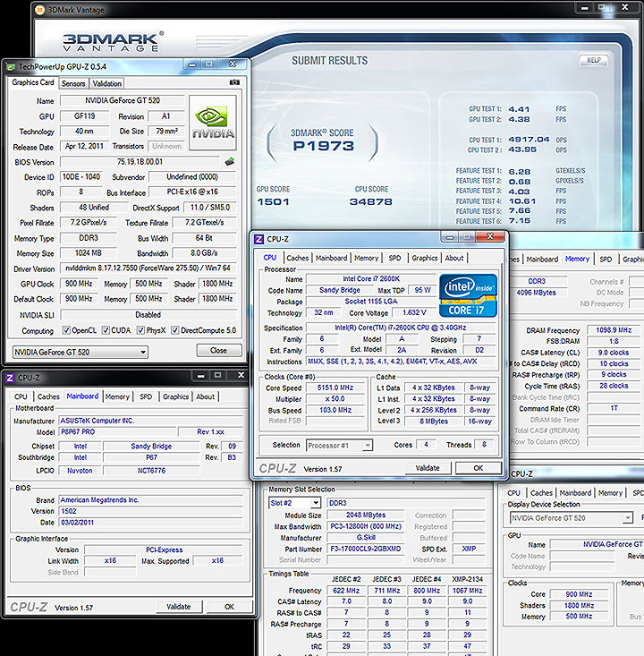
Task: Click the 3DMark Vantage title bar icon
Action: click(x=39, y=9)
